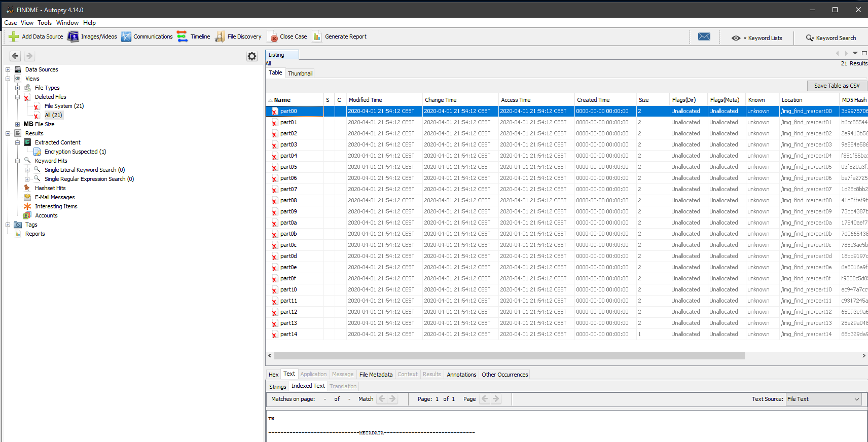The image size is (868, 442).
Task: Click the Generate Report icon
Action: [317, 36]
